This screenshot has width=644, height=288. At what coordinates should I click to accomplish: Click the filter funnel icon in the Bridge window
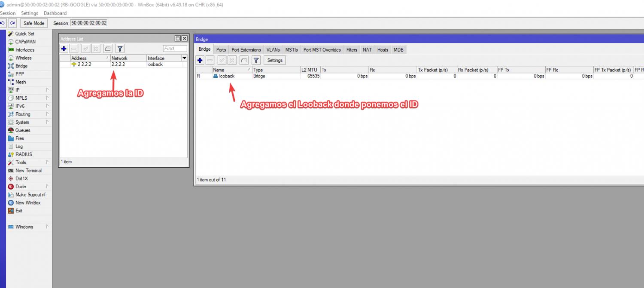[256, 60]
